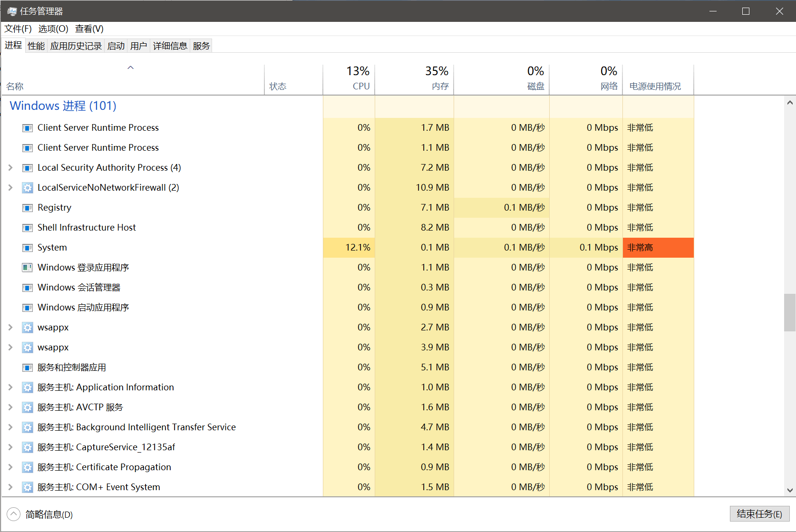Viewport: 796px width, 532px height.
Task: Select the 服务和控制器应用 process name
Action: click(72, 368)
